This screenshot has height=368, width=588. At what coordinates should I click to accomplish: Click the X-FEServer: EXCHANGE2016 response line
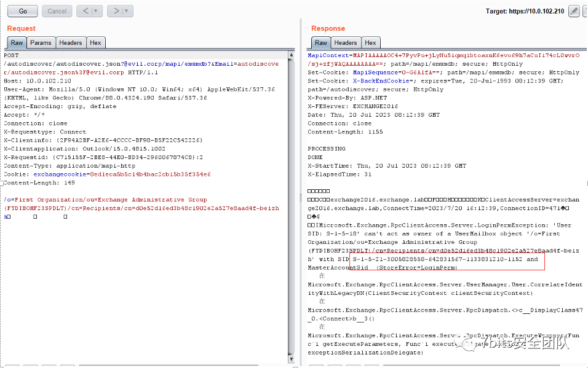(353, 106)
